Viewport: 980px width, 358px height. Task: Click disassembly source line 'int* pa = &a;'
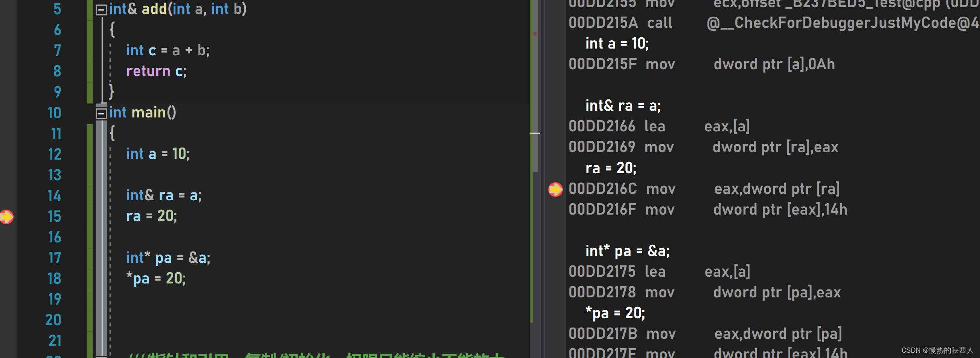tap(628, 251)
